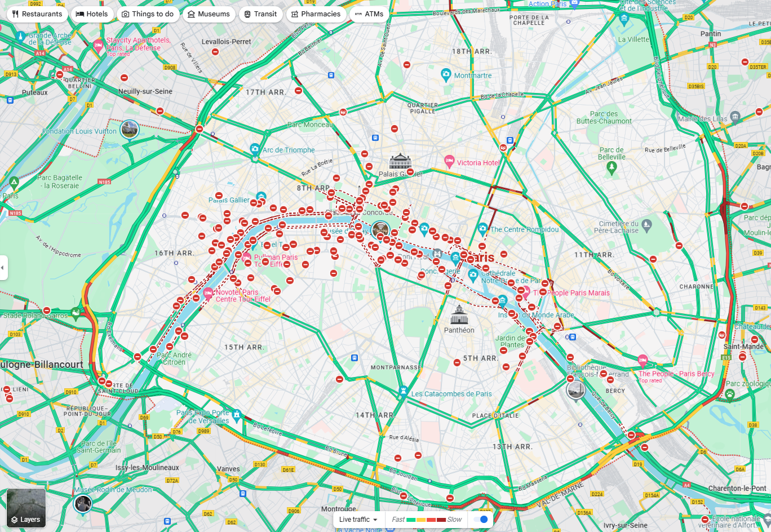Select the Palais Garnier landmark icon
771x532 pixels.
tap(400, 161)
